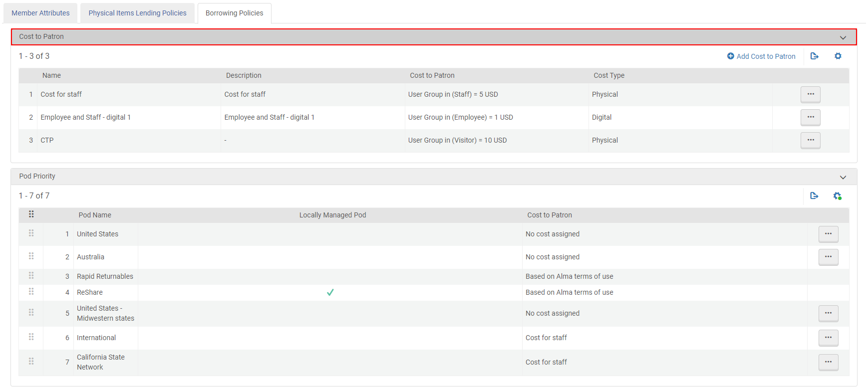The width and height of the screenshot is (868, 391).
Task: Collapse the Pod Priority section
Action: (x=843, y=177)
